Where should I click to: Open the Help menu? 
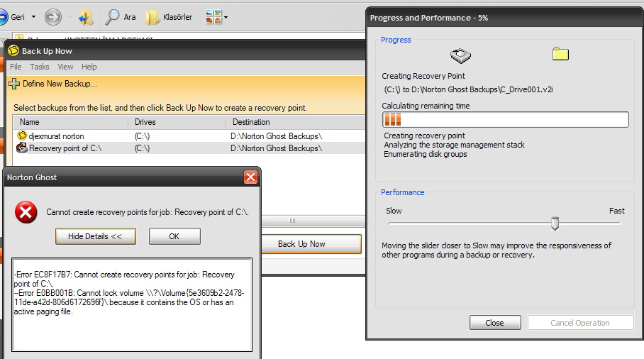[x=89, y=67]
